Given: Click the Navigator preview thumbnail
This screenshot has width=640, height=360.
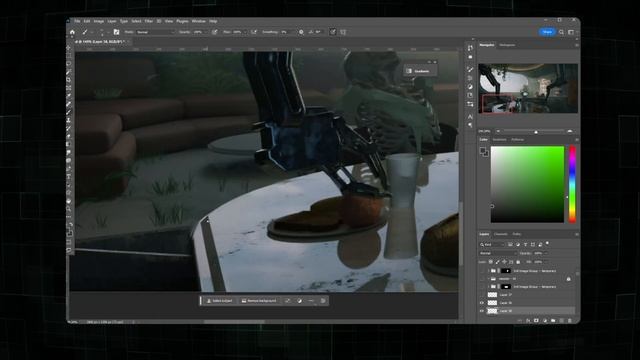Looking at the screenshot, I should pos(528,88).
